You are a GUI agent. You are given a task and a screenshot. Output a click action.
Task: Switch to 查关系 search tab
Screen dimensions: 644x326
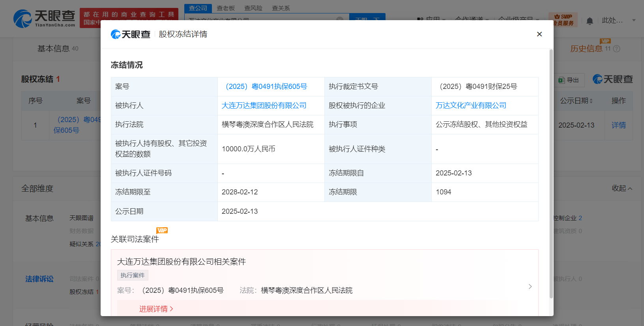[281, 8]
